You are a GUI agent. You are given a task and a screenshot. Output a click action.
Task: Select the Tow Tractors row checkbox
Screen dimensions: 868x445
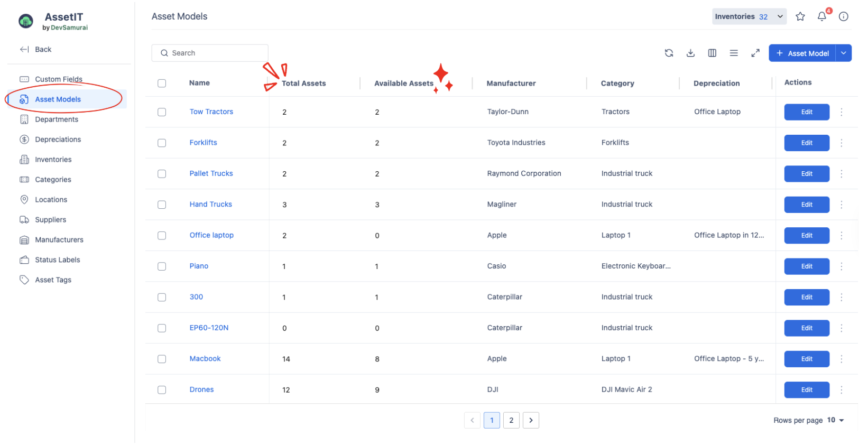click(x=162, y=112)
